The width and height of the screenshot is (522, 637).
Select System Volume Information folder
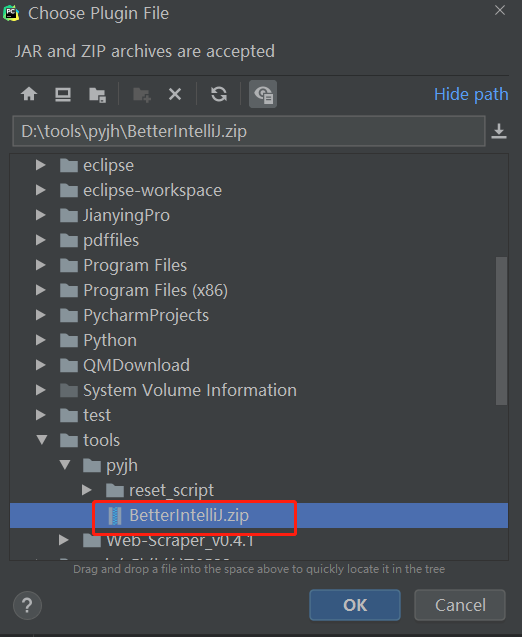pyautogui.click(x=190, y=390)
